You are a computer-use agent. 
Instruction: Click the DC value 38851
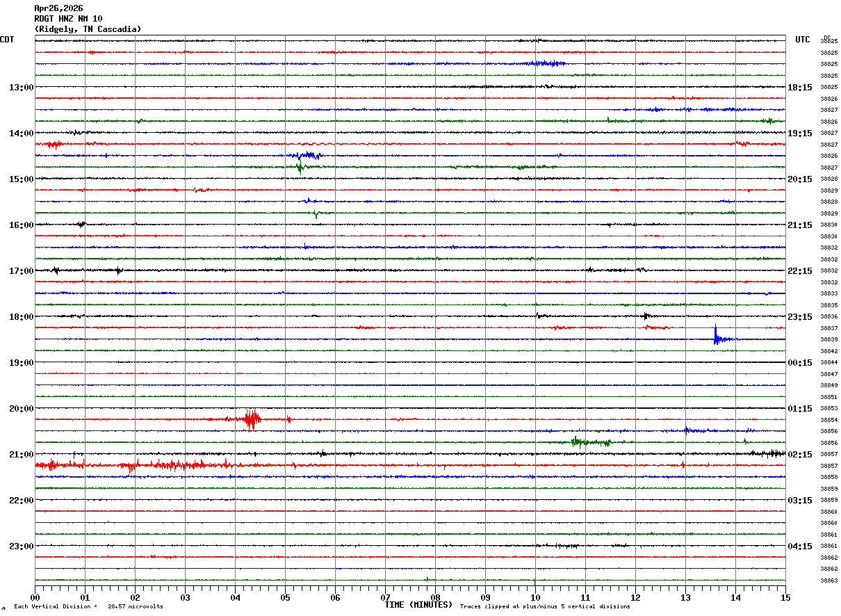coord(829,397)
